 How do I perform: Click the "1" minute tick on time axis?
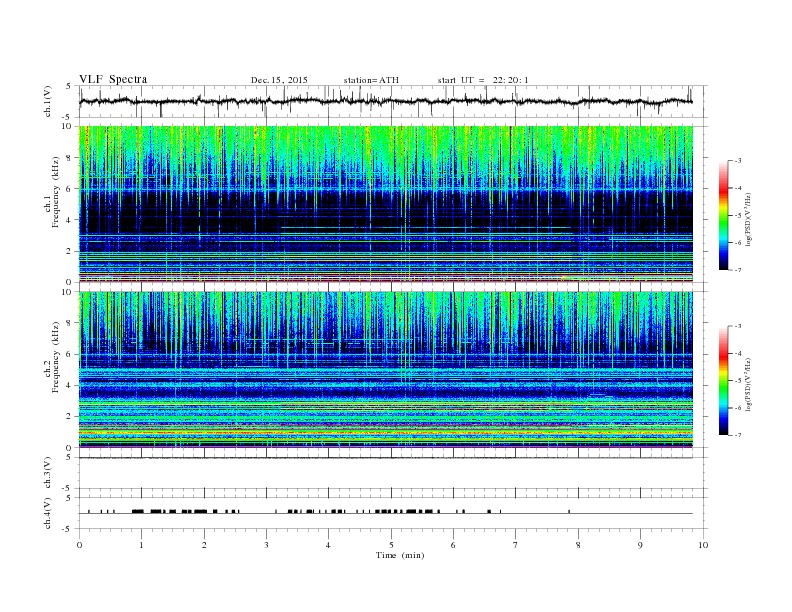(x=141, y=545)
